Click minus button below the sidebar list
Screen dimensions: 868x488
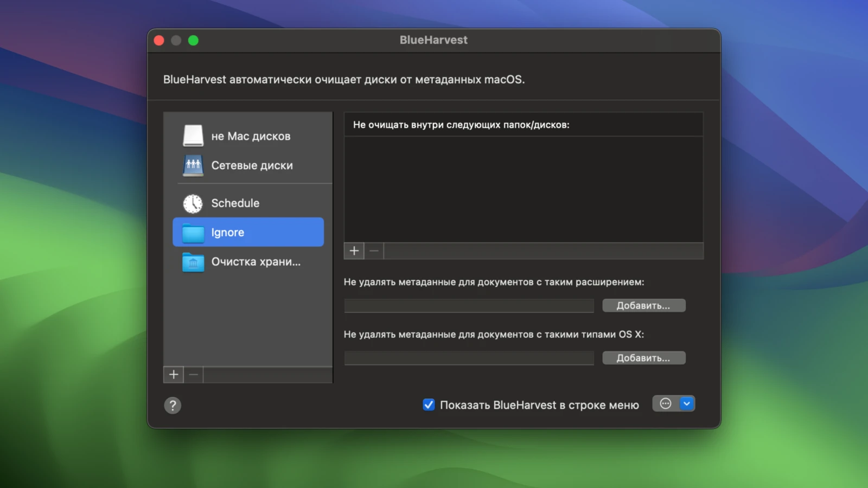[x=193, y=374]
